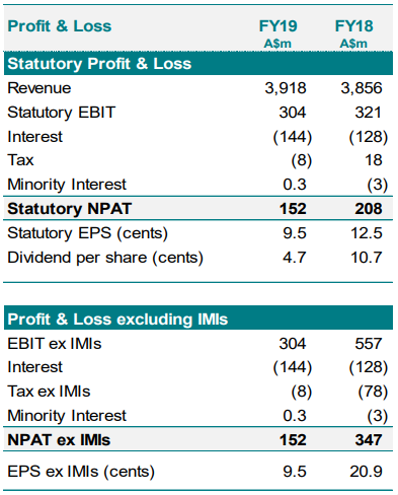Click the Statutory EBIT FY18 value 321
Image resolution: width=398 pixels, height=495 pixels.
368,112
